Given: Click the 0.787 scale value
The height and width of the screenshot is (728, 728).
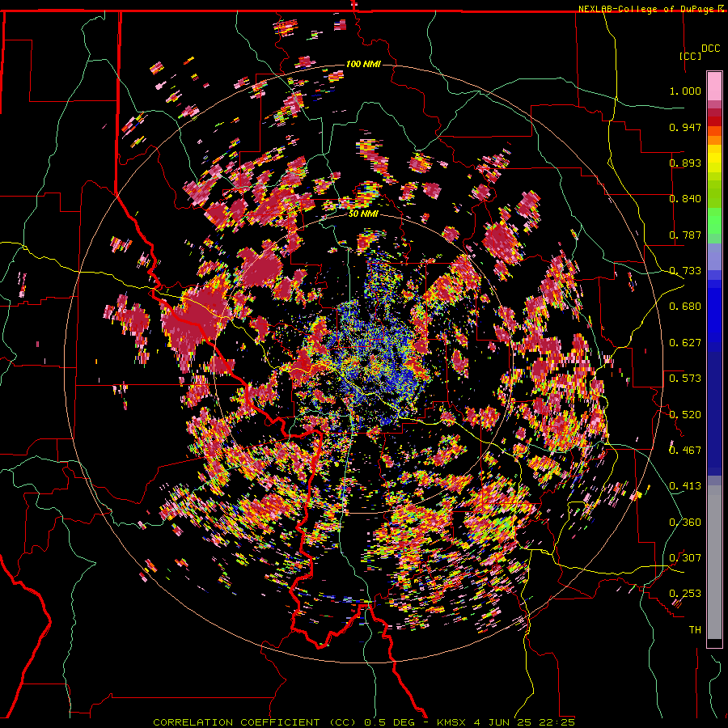Looking at the screenshot, I should (685, 235).
